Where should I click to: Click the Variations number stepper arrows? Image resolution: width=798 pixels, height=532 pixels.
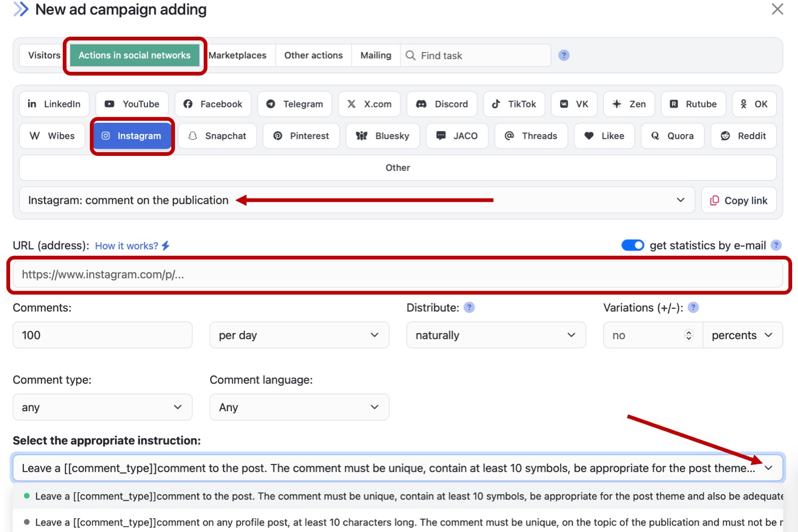coord(689,335)
